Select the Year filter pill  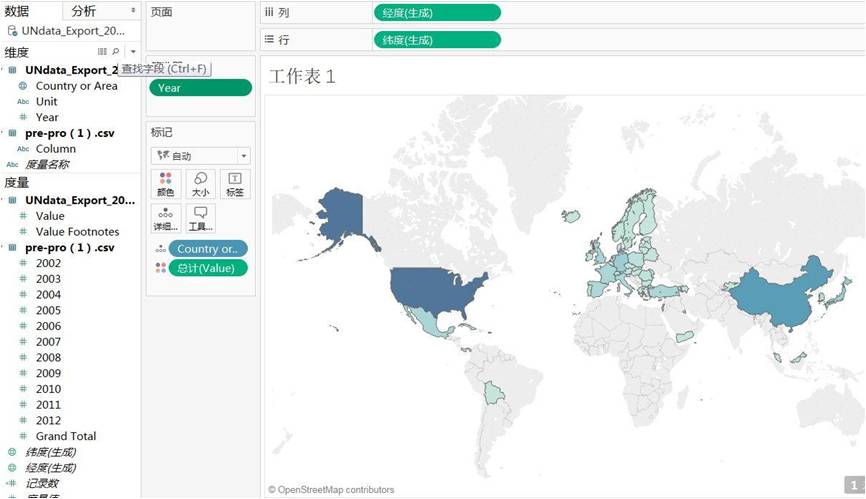coord(200,88)
